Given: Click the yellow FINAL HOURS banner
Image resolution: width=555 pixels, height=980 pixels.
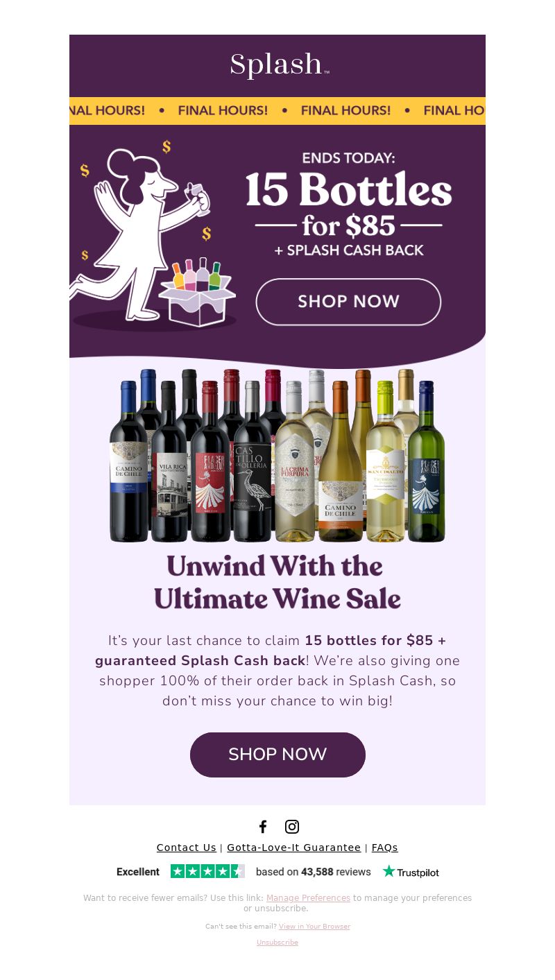Looking at the screenshot, I should [277, 111].
